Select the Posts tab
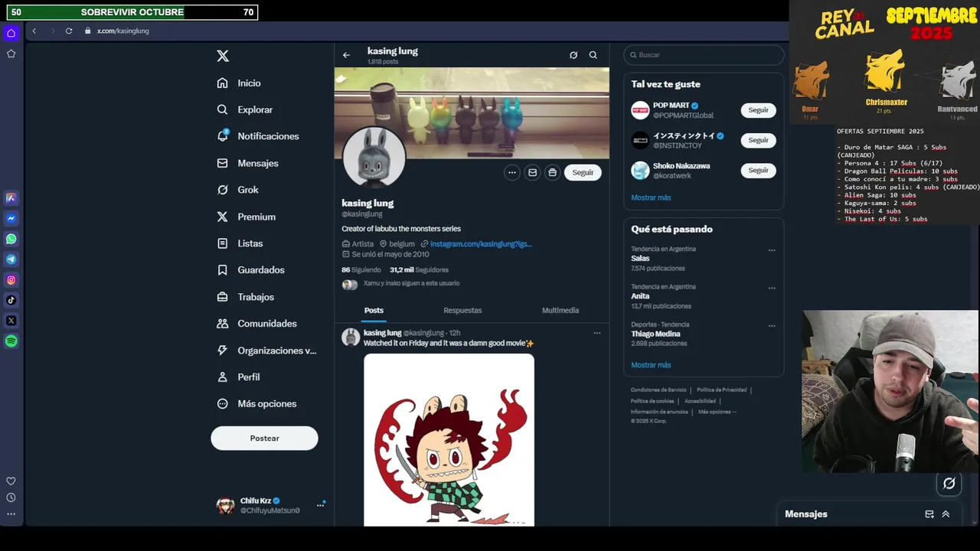 pyautogui.click(x=374, y=311)
